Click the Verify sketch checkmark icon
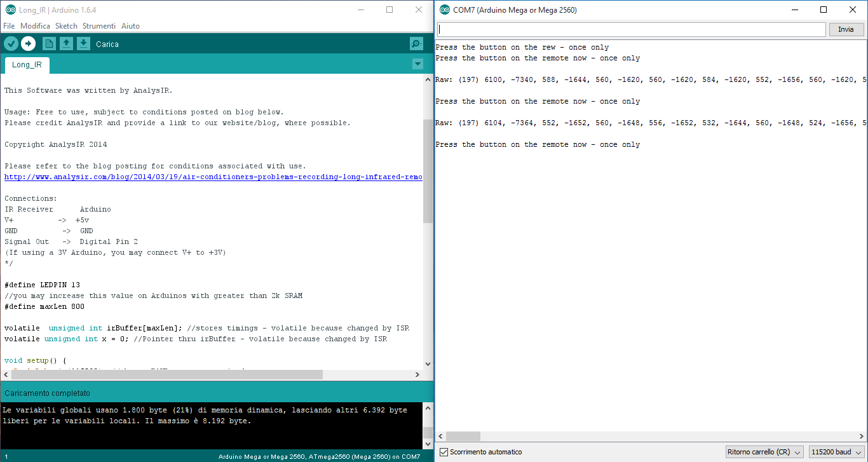The height and width of the screenshot is (462, 868). pos(11,43)
